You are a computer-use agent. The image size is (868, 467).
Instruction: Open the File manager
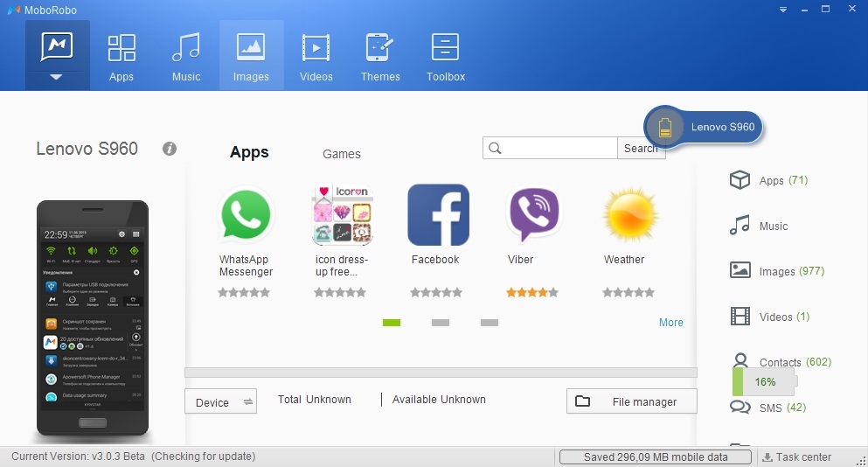point(632,401)
